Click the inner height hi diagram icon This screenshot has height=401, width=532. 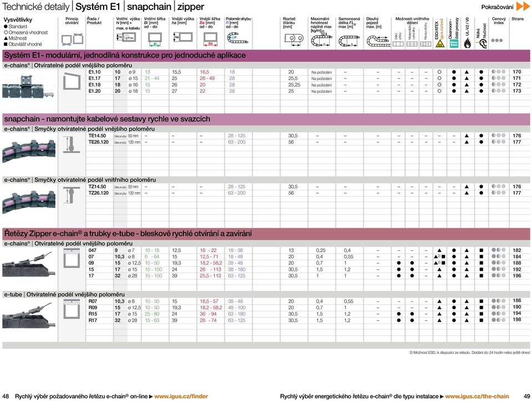tap(126, 37)
